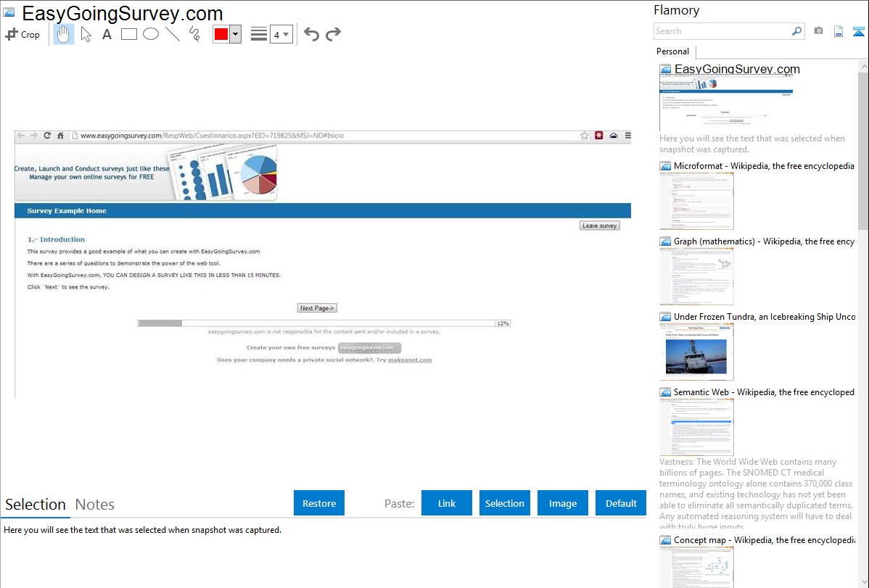Redo the last undone action

(333, 34)
